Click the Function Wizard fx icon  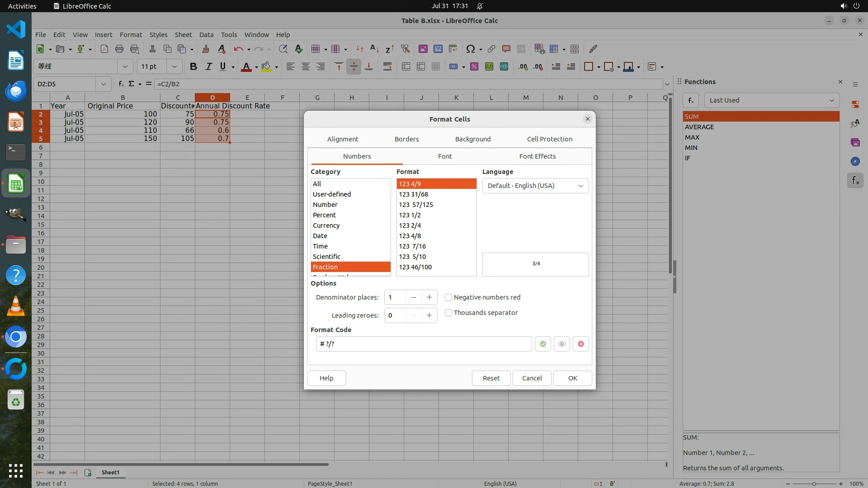121,84
